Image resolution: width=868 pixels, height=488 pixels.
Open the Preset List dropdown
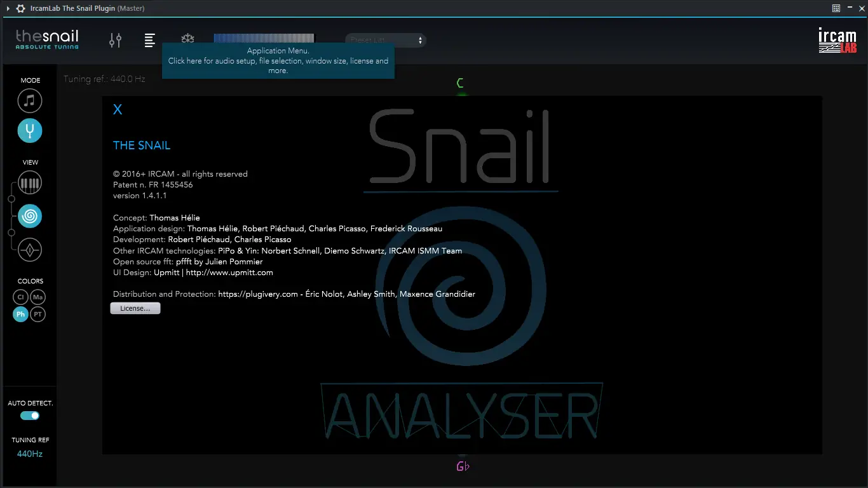point(386,40)
